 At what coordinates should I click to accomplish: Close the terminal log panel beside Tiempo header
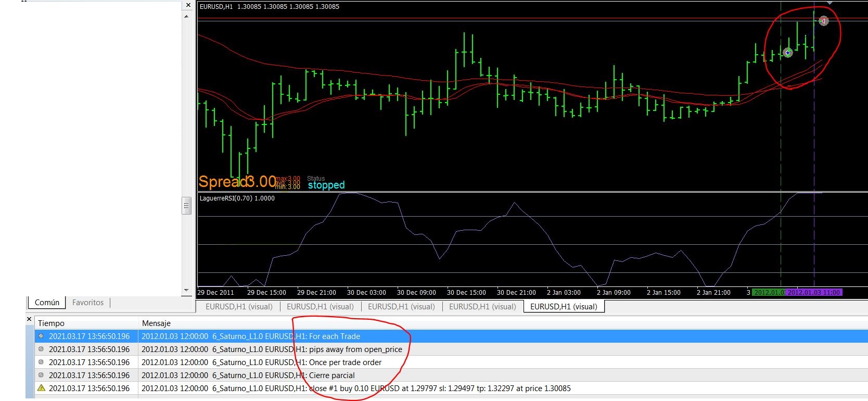pos(29,319)
